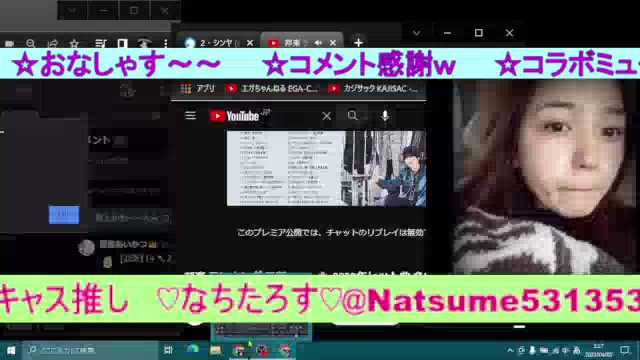Viewport: 640px width, 360px height.
Task: Show hidden system tray icons
Action: tap(510, 350)
